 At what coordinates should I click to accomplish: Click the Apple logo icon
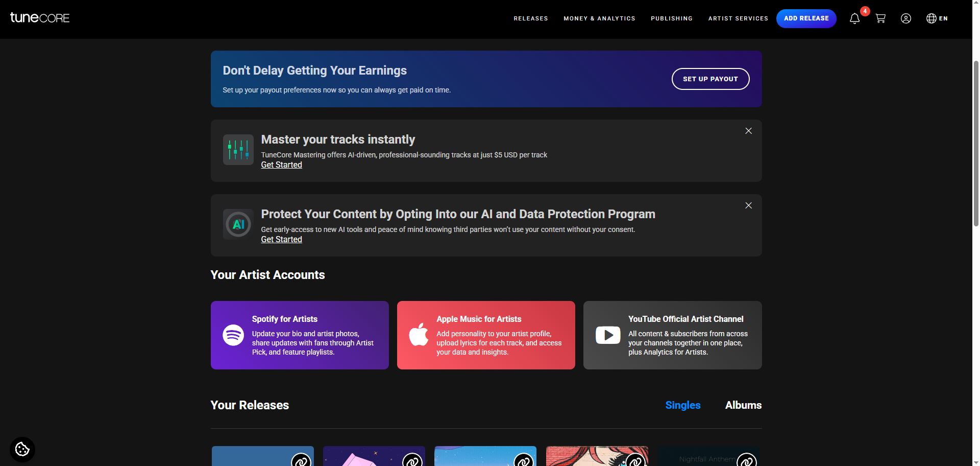(x=419, y=335)
